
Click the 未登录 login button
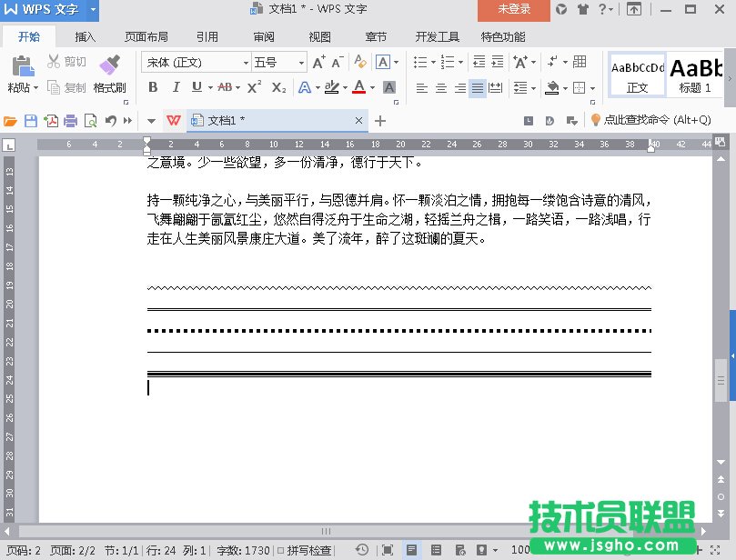click(x=514, y=9)
